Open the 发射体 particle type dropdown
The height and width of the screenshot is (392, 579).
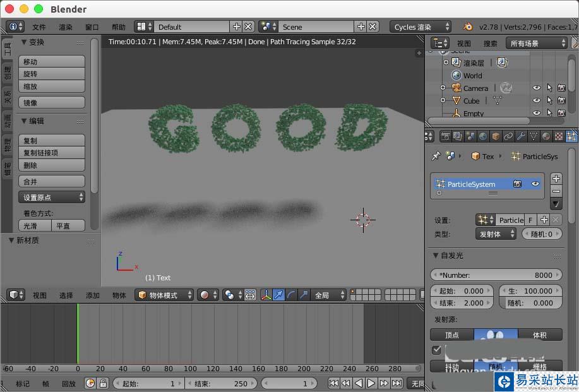[496, 234]
